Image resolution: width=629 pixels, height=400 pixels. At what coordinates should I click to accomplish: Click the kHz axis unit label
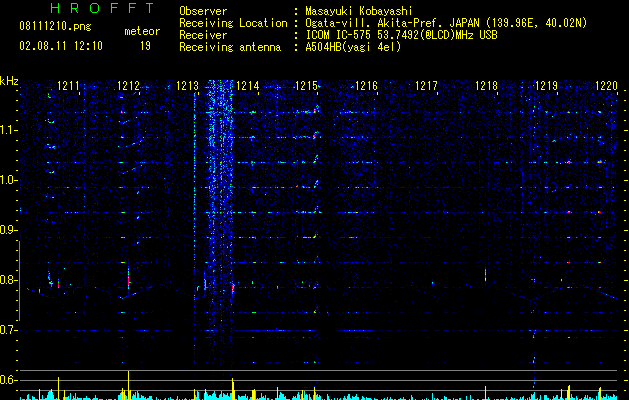click(x=9, y=81)
